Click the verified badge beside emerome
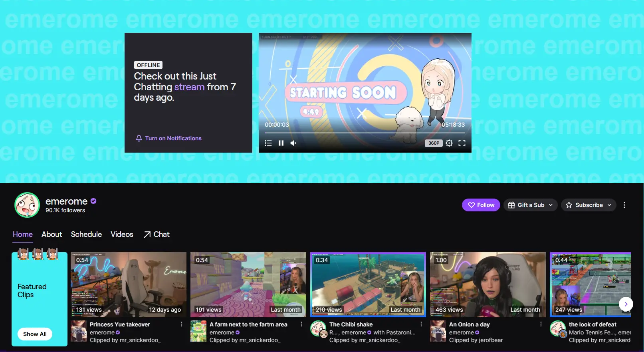The width and height of the screenshot is (644, 352). coord(93,201)
